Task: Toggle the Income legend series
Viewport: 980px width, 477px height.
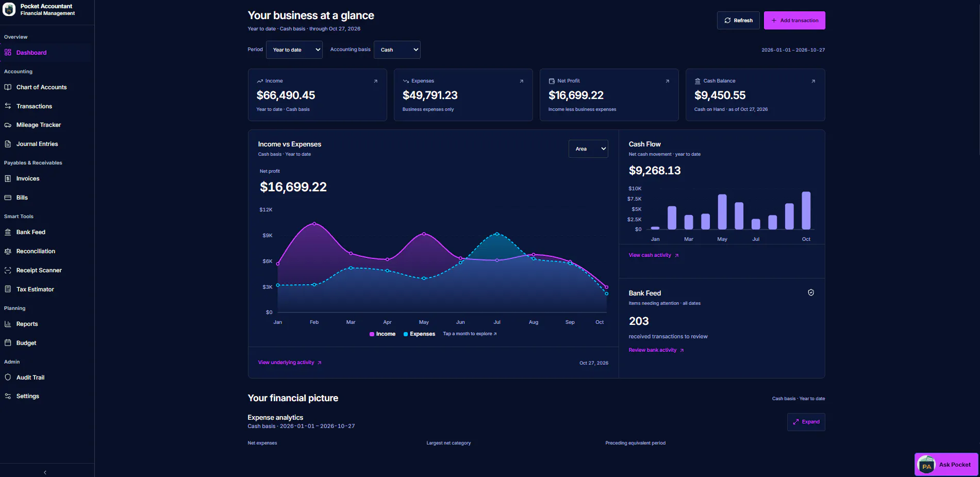Action: (383, 334)
